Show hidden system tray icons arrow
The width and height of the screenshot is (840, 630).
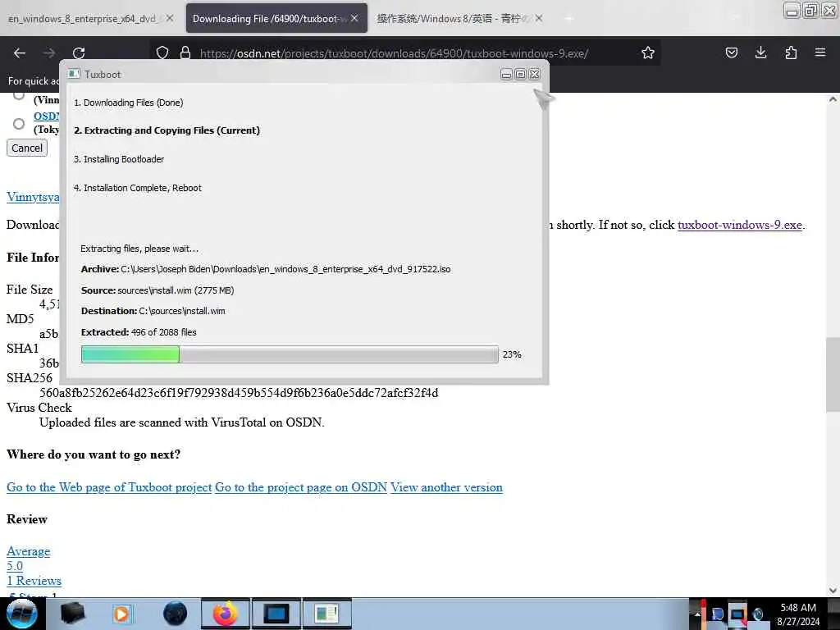[697, 614]
